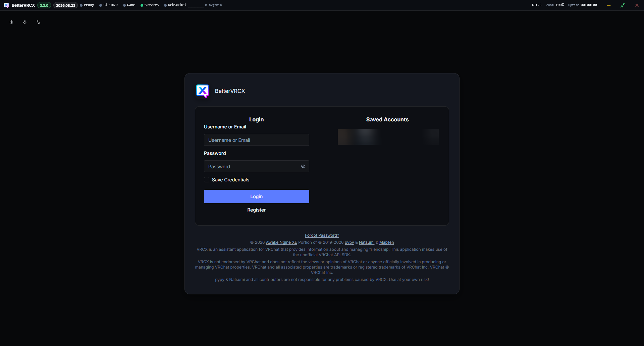The image size is (644, 346).
Task: Click the 3.3.0 version badge
Action: (44, 5)
